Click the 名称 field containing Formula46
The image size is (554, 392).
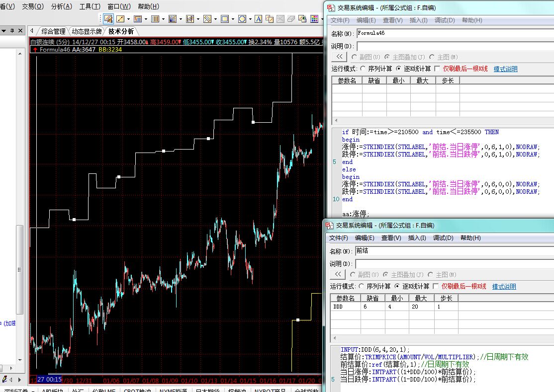[x=455, y=33]
